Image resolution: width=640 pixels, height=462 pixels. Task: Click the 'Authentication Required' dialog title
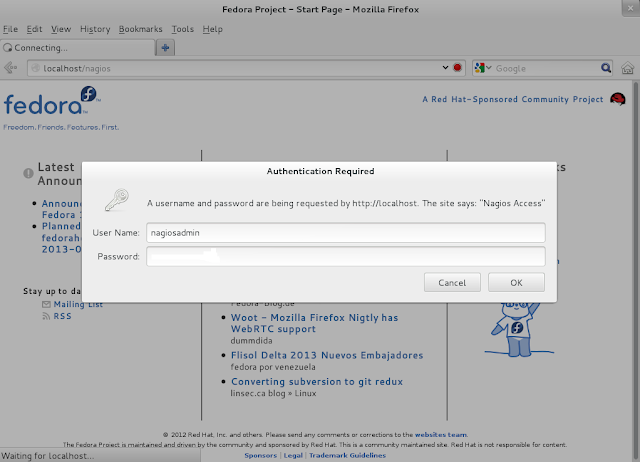coord(320,171)
